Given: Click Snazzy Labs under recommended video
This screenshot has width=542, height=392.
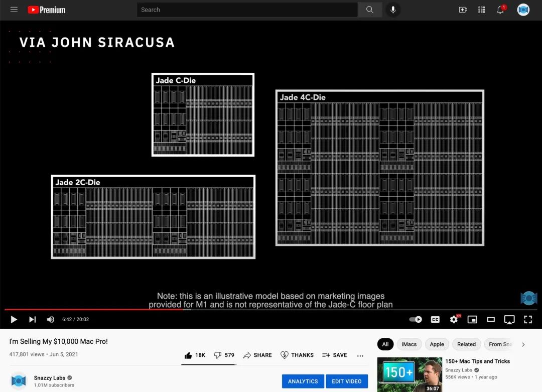Looking at the screenshot, I should pos(458,370).
